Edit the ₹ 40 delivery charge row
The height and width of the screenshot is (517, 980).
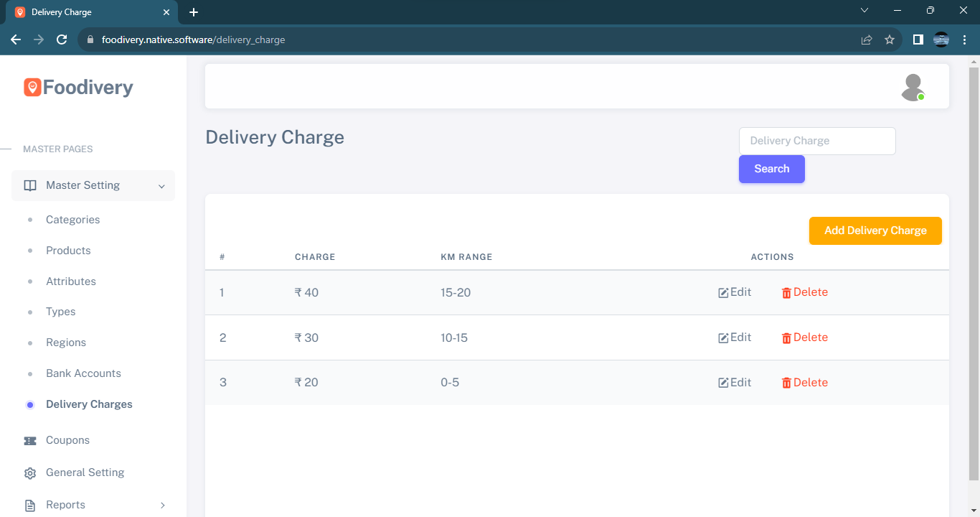point(735,292)
